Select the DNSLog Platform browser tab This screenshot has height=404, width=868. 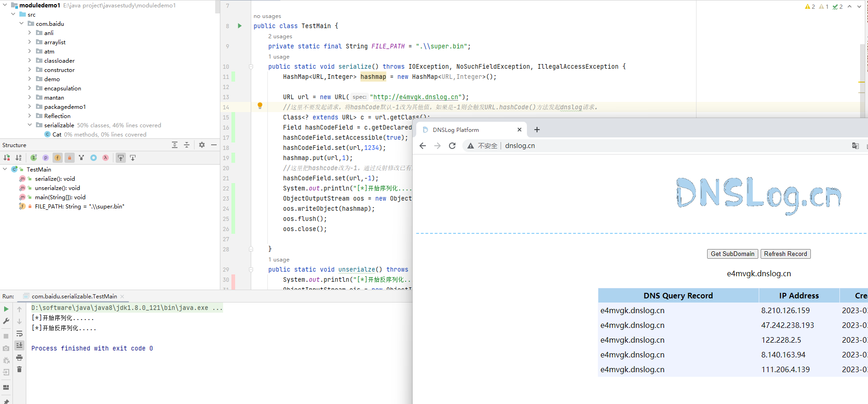point(471,130)
